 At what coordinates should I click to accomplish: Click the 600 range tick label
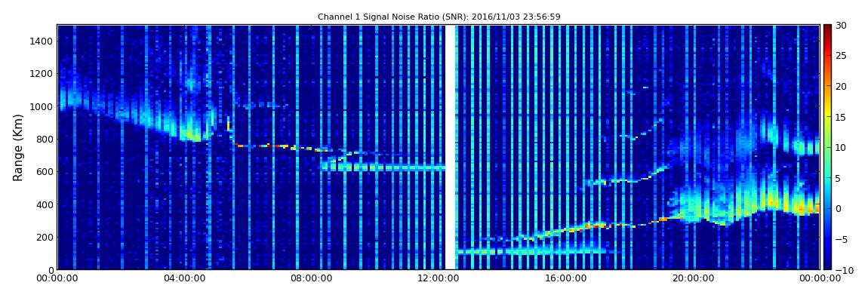pyautogui.click(x=44, y=171)
